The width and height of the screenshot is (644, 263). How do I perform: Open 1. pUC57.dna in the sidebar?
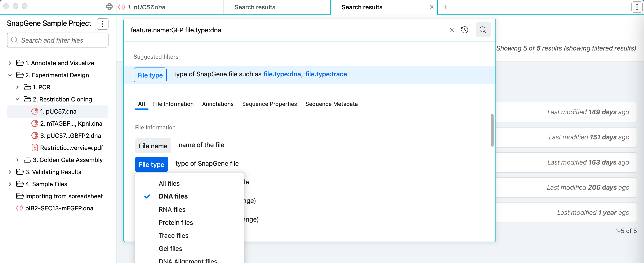point(58,111)
